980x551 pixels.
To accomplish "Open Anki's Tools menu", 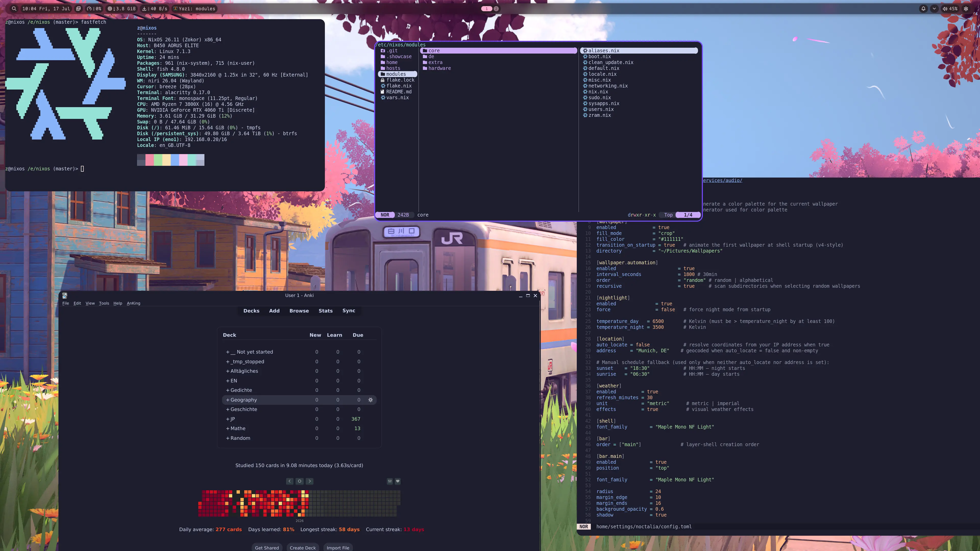I will [104, 303].
